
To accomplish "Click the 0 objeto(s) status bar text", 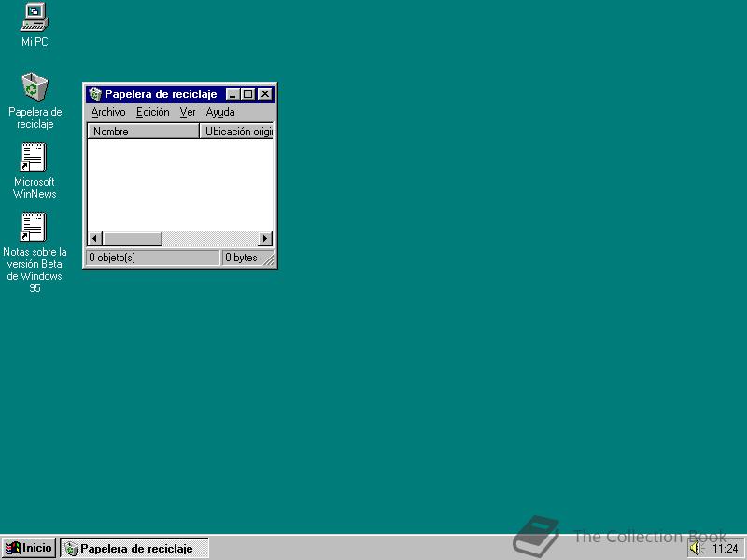I will tap(112, 258).
